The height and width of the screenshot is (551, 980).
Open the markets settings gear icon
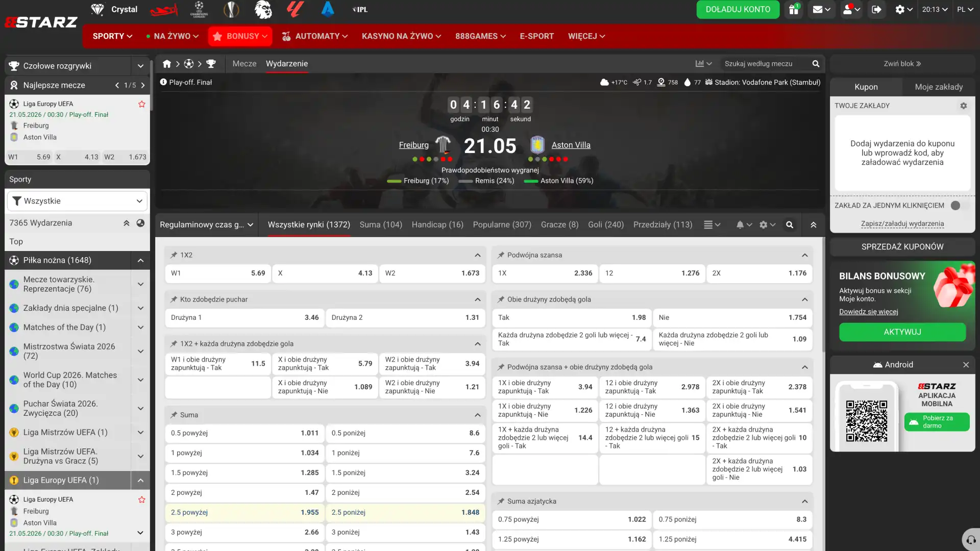coord(767,224)
